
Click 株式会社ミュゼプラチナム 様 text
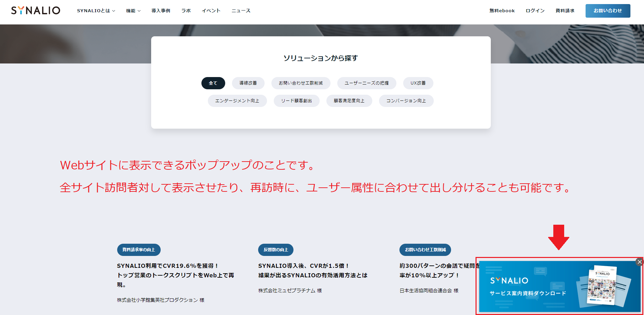pyautogui.click(x=290, y=291)
